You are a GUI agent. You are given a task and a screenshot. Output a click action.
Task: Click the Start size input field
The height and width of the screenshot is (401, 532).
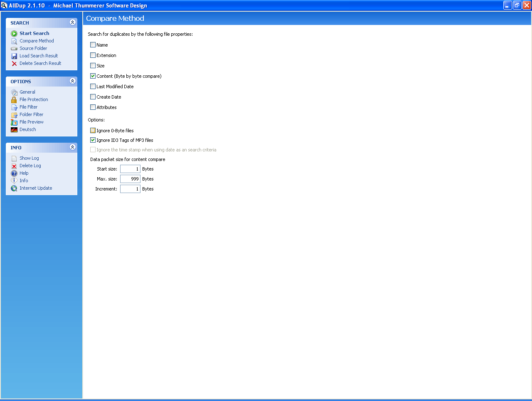[130, 169]
